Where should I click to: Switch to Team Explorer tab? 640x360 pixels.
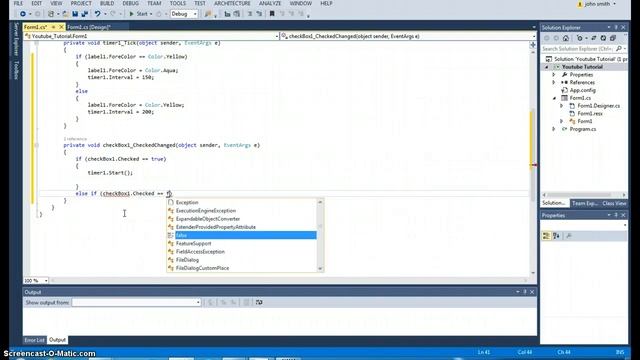[x=584, y=203]
